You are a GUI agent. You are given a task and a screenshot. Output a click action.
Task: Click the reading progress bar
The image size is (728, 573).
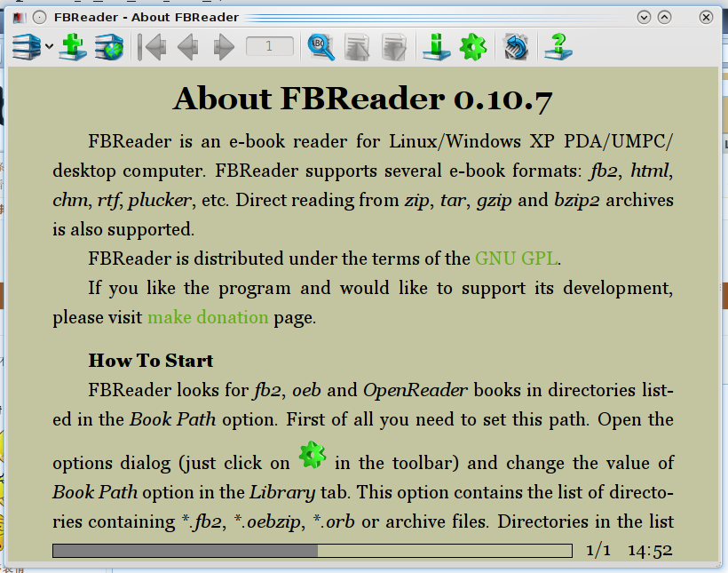[313, 551]
